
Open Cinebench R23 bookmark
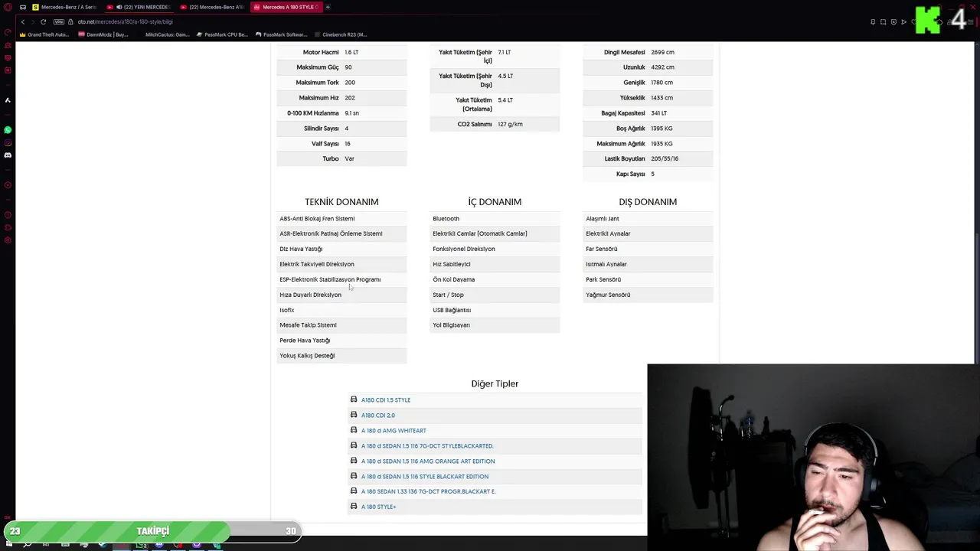coord(341,34)
